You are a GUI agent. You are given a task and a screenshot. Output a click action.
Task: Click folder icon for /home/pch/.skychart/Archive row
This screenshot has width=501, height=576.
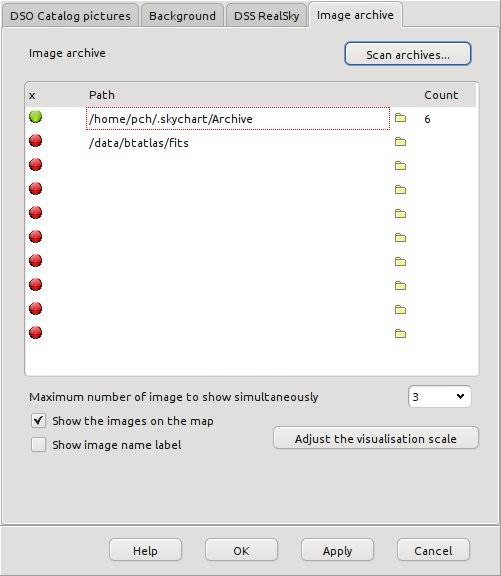400,118
